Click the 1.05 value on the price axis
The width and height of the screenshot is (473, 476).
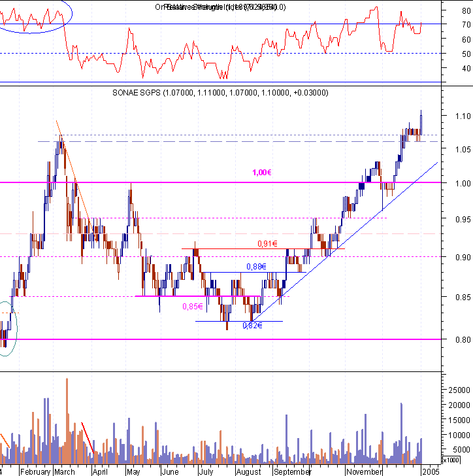(463, 149)
